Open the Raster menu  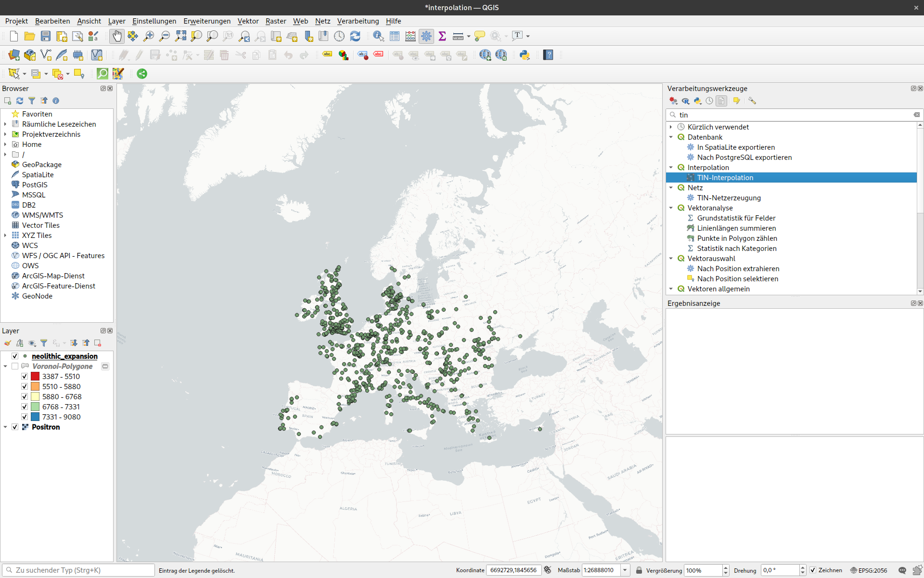pyautogui.click(x=275, y=21)
